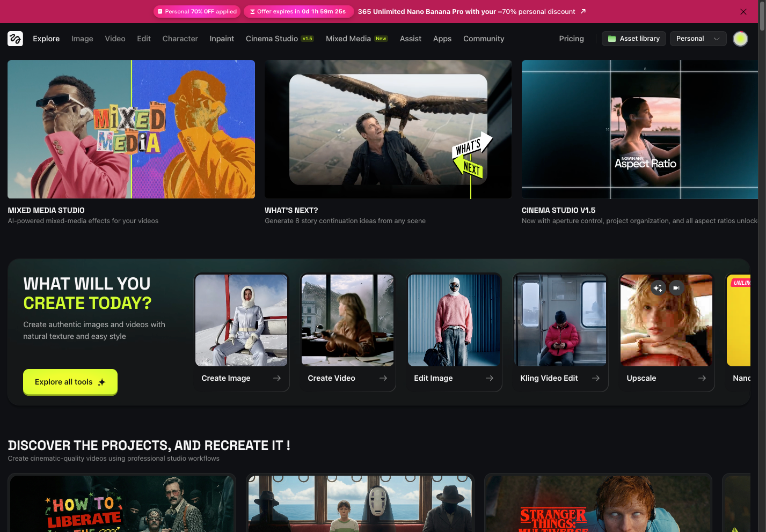Click the Explore all tools button

70,382
